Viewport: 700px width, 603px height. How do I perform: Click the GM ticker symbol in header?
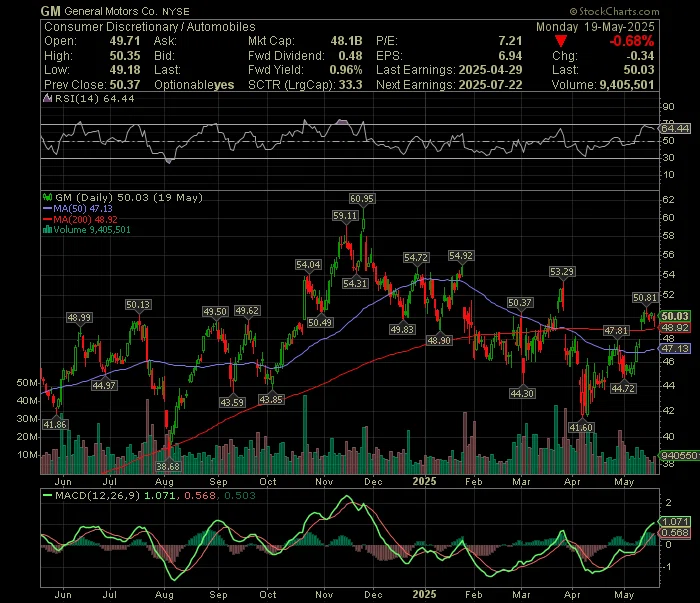(x=50, y=11)
